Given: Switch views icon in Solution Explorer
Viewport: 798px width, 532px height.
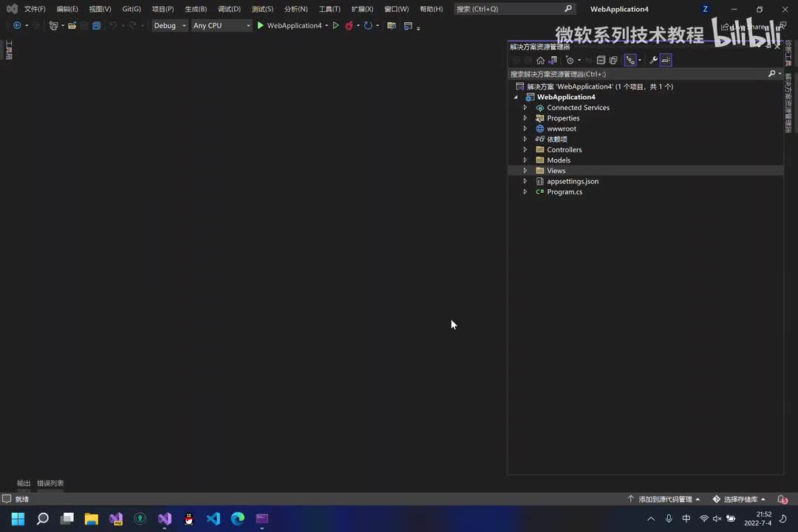Looking at the screenshot, I should point(553,60).
